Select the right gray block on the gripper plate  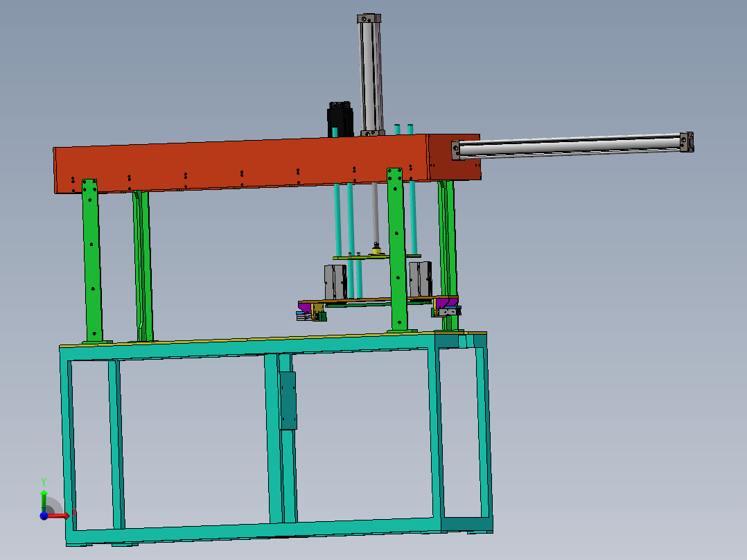[420, 279]
